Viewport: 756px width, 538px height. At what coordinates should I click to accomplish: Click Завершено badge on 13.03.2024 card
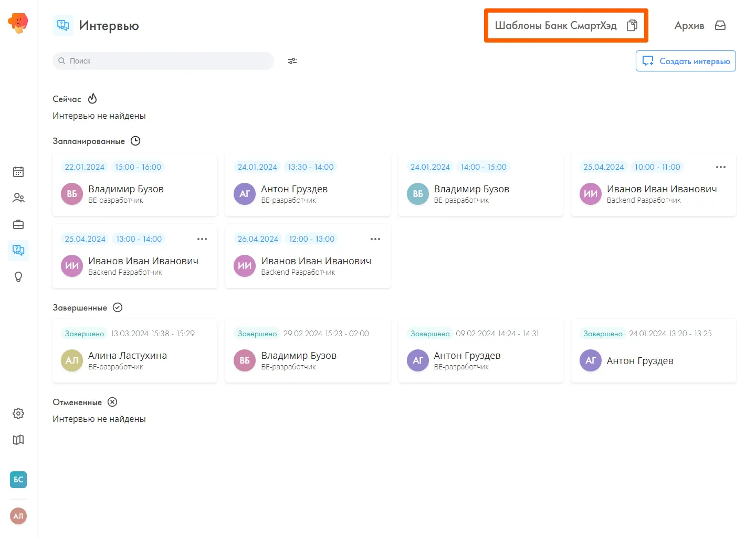85,334
